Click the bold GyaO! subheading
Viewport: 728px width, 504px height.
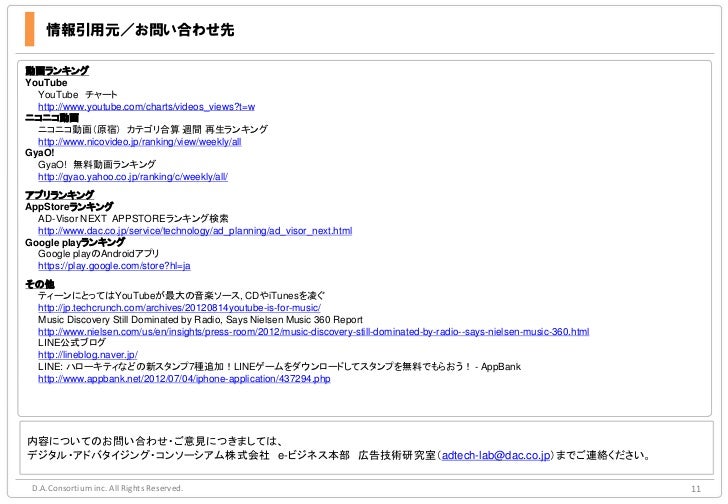click(39, 153)
